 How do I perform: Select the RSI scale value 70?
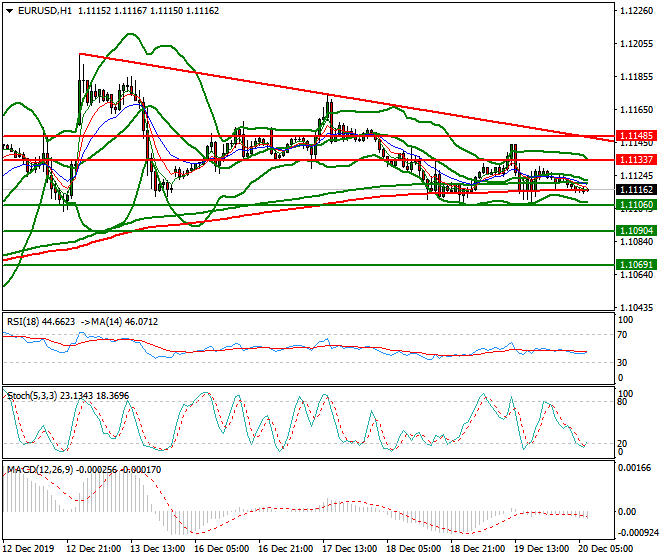[622, 335]
